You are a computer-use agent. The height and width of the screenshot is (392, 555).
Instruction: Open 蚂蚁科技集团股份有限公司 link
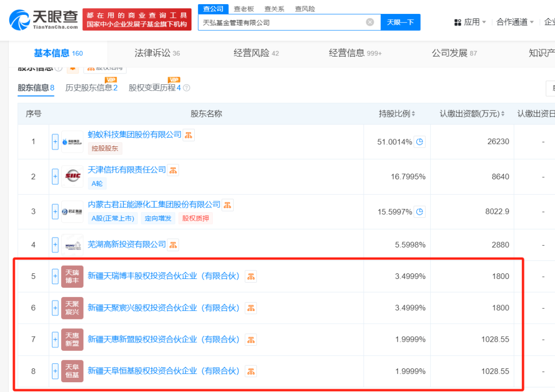[x=135, y=135]
